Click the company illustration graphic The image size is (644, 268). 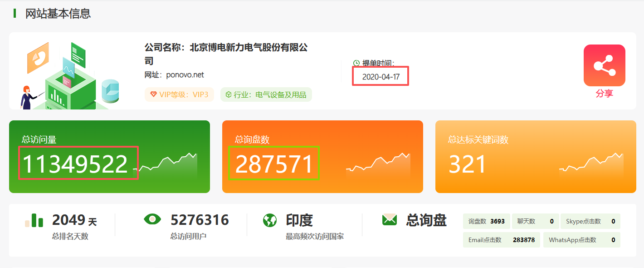tap(70, 75)
